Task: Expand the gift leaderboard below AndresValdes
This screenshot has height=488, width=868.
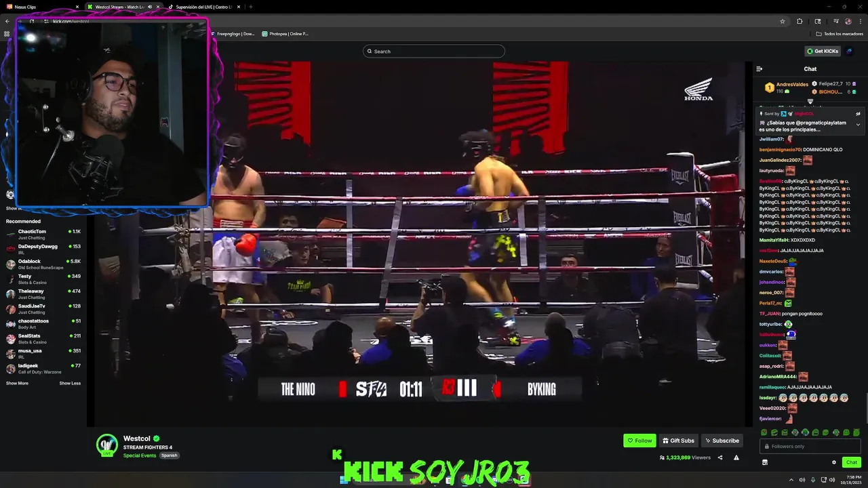Action: click(810, 101)
